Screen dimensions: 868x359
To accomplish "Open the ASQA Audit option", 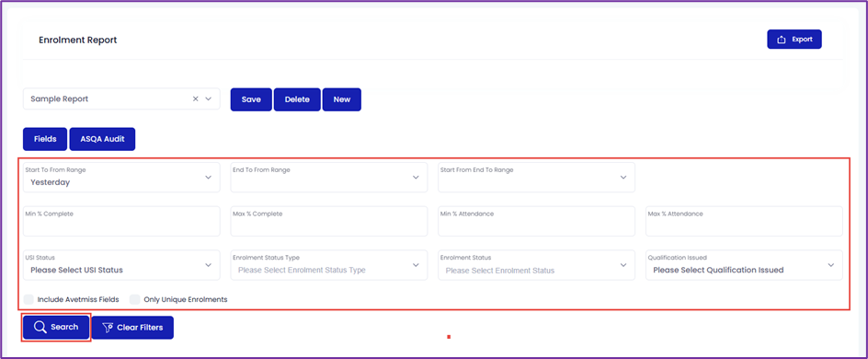I will pyautogui.click(x=102, y=139).
